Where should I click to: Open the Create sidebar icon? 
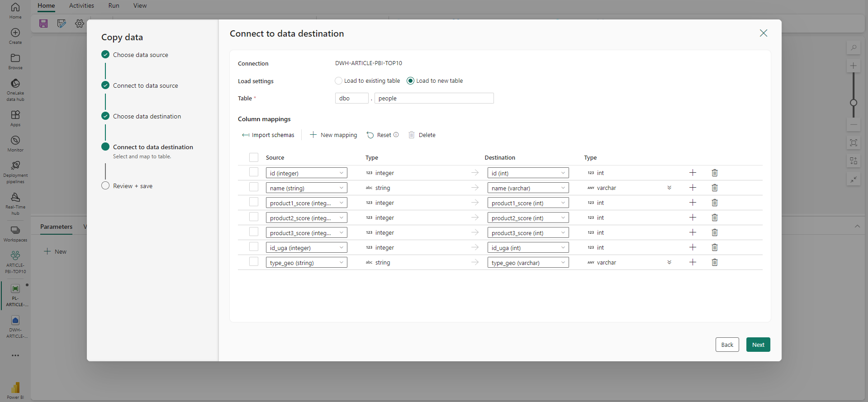[x=15, y=36]
